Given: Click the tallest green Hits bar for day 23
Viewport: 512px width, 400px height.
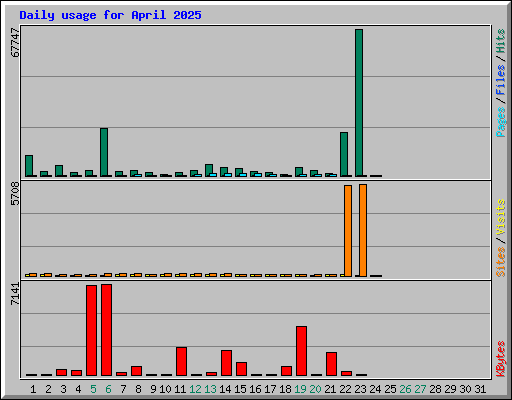Looking at the screenshot, I should [x=359, y=103].
